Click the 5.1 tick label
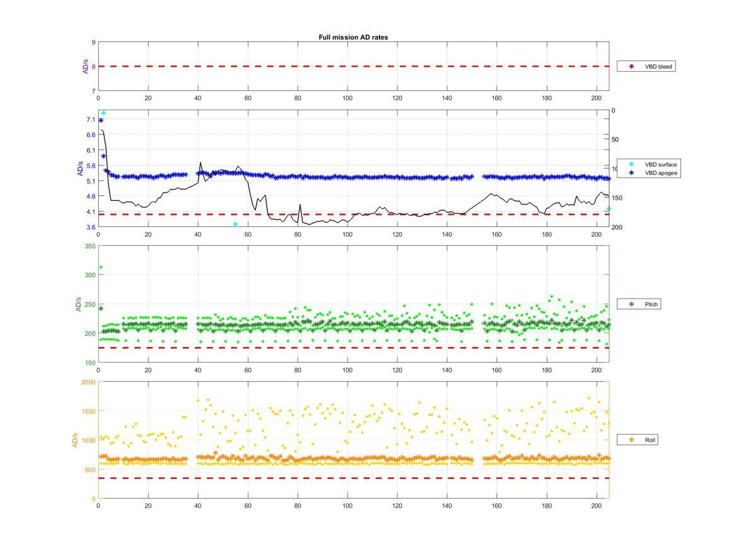 (x=91, y=181)
